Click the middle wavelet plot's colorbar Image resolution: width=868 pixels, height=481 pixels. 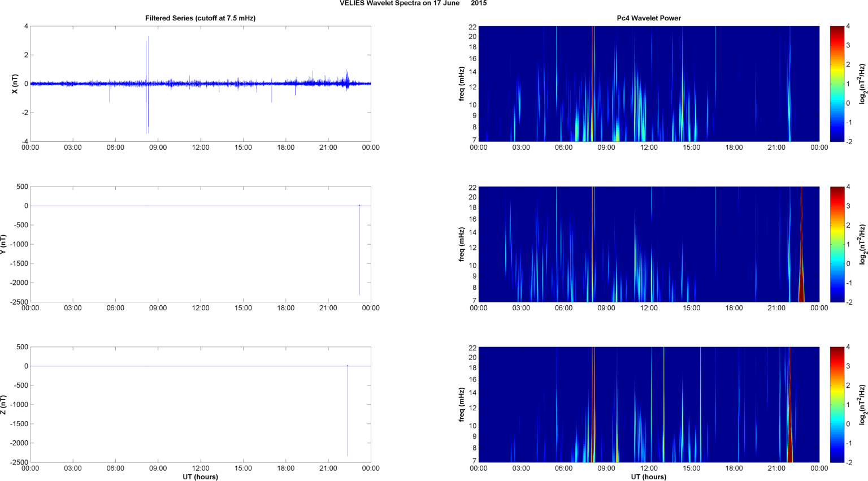[836, 244]
